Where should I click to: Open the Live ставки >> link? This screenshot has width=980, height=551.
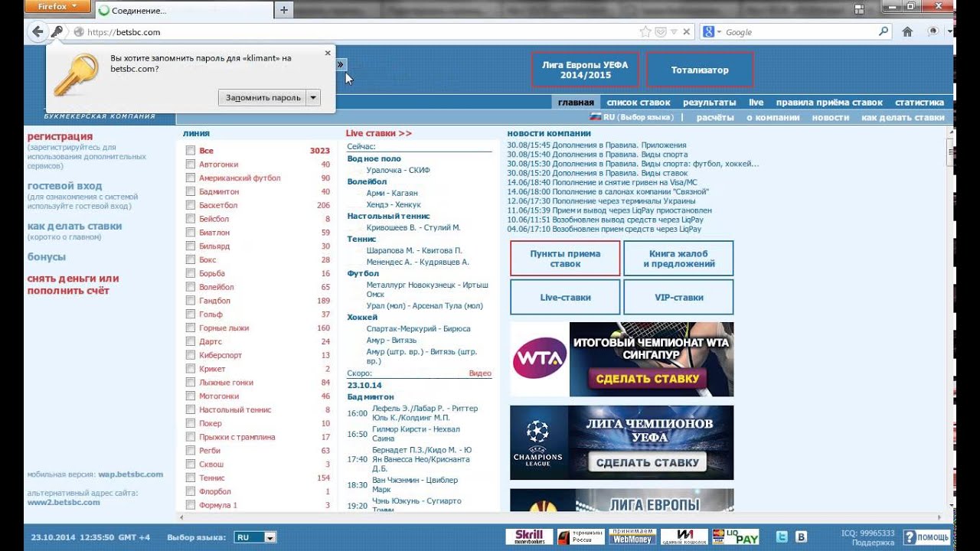(378, 133)
